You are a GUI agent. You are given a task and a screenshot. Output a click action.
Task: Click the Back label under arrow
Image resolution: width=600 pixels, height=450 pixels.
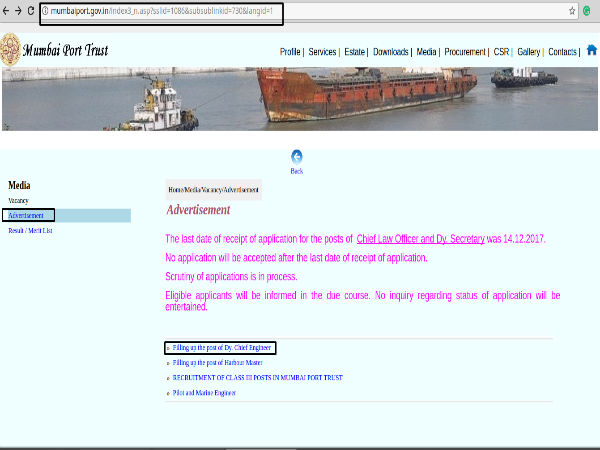pos(297,171)
